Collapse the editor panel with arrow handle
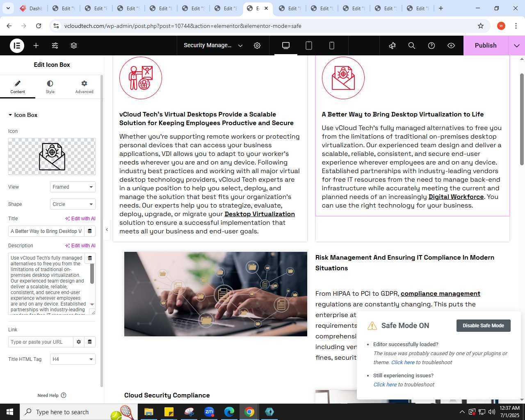The image size is (525, 420). [107, 230]
